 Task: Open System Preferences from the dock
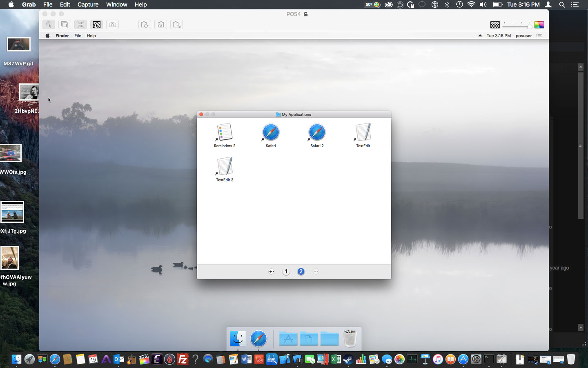[476, 359]
